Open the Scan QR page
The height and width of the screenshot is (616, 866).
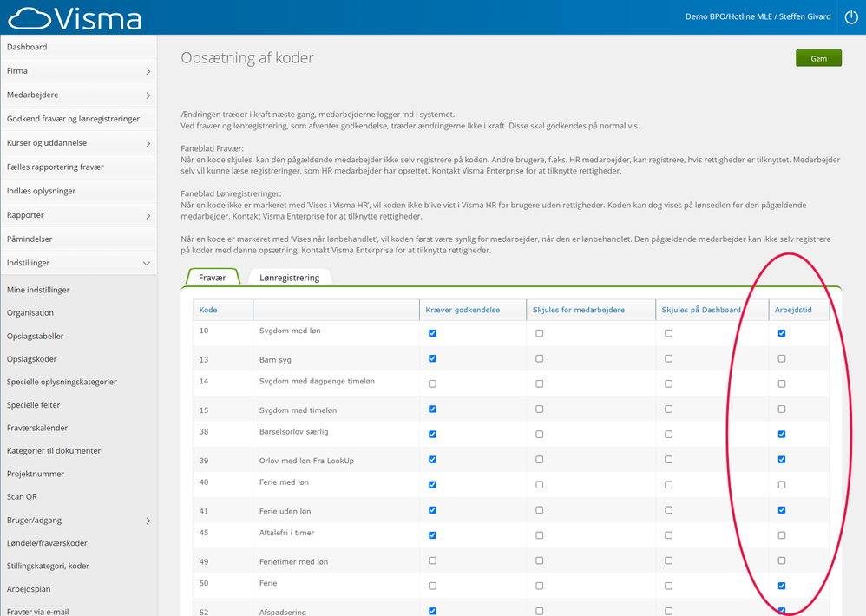click(x=22, y=497)
